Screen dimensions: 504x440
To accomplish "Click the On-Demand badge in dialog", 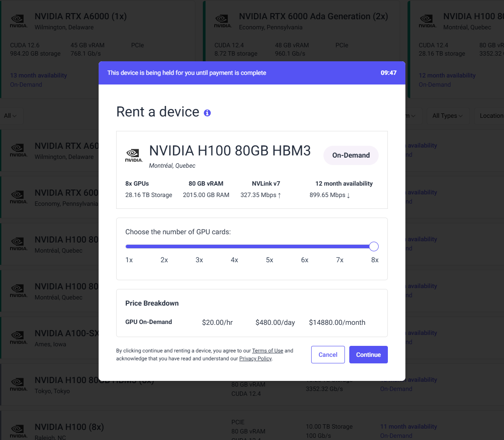I will click(351, 155).
